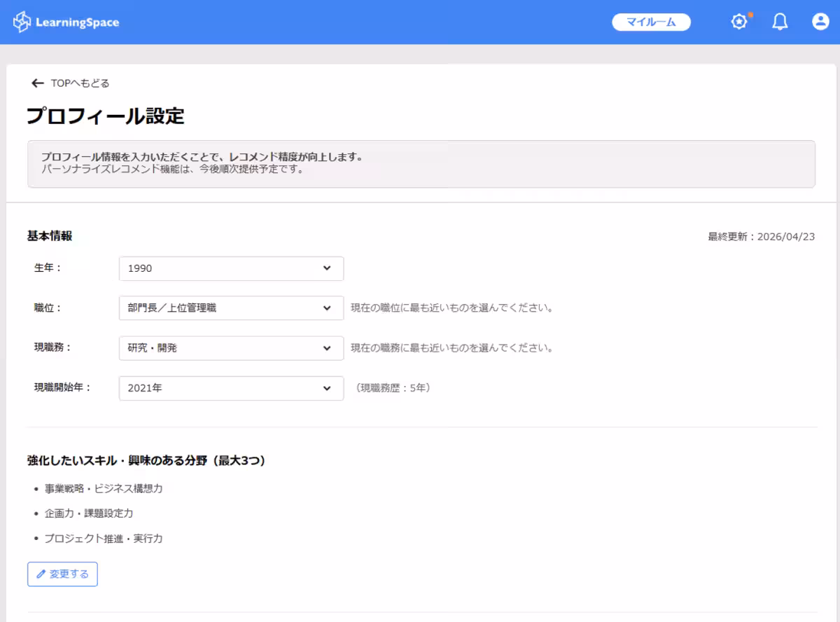The image size is (840, 622).
Task: Click the back arrow beside TOPへもどる
Action: [38, 83]
